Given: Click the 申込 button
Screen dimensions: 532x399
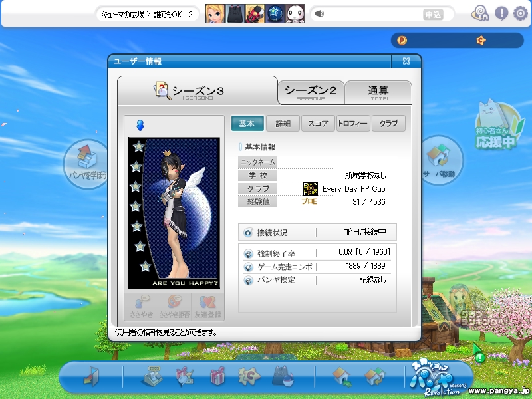Looking at the screenshot, I should pos(434,14).
